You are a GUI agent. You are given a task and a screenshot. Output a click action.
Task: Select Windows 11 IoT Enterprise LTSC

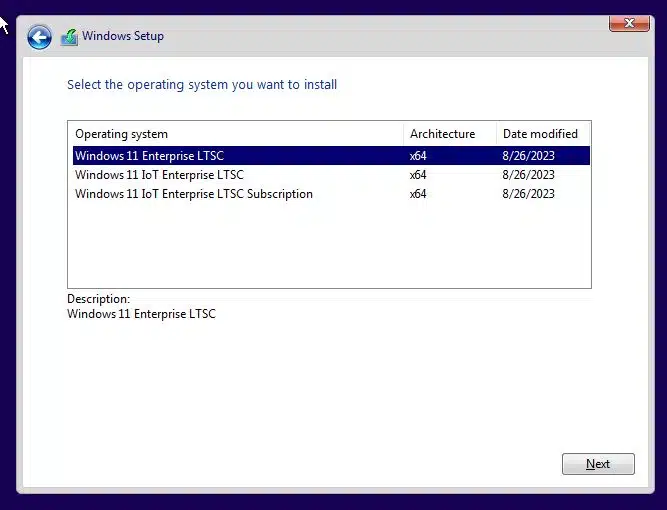click(x=331, y=175)
